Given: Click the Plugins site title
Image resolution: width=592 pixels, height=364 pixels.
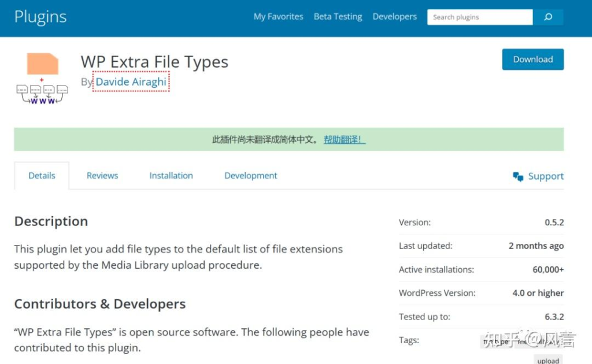Looking at the screenshot, I should 40,17.
